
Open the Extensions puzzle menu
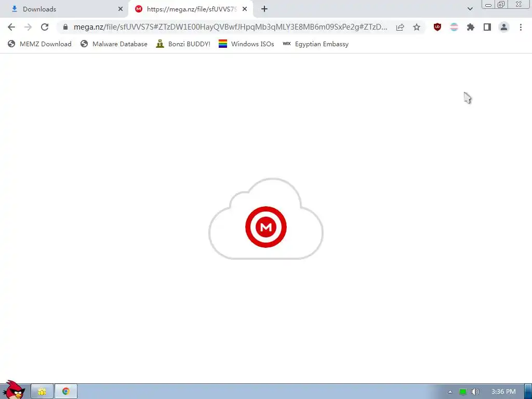[471, 27]
